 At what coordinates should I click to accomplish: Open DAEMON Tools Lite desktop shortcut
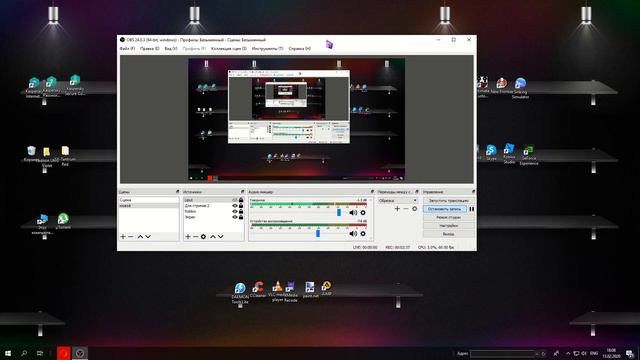tap(240, 293)
